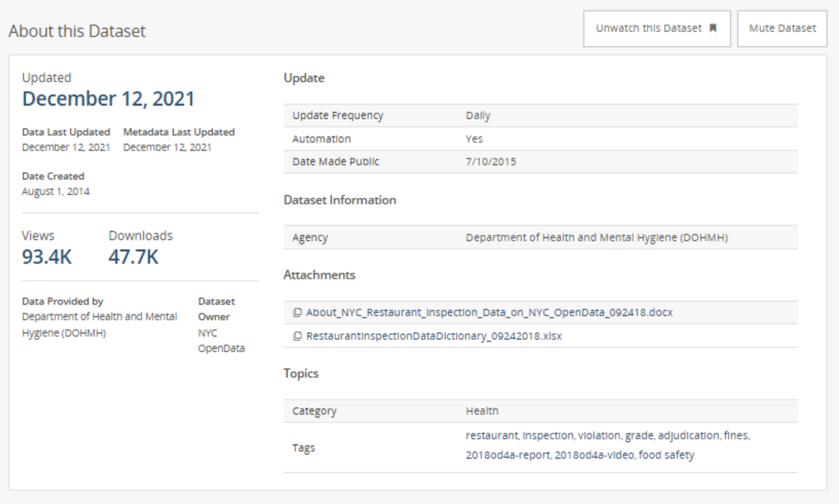The width and height of the screenshot is (839, 504).
Task: Click the Daily update frequency value
Action: 478,115
